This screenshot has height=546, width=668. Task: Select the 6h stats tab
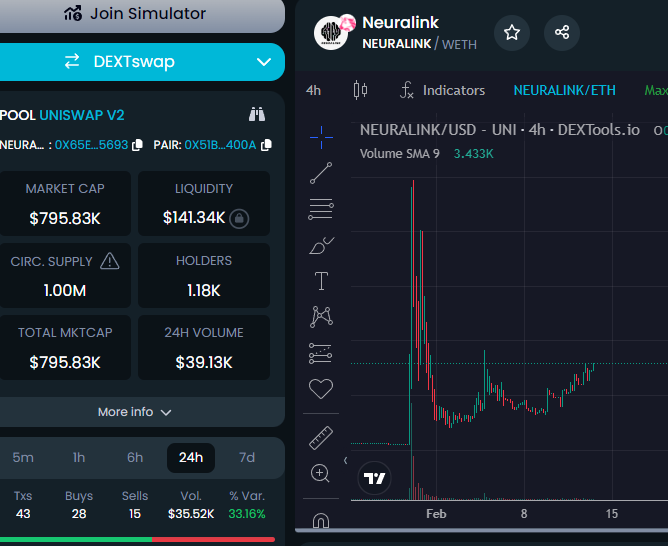(x=135, y=457)
